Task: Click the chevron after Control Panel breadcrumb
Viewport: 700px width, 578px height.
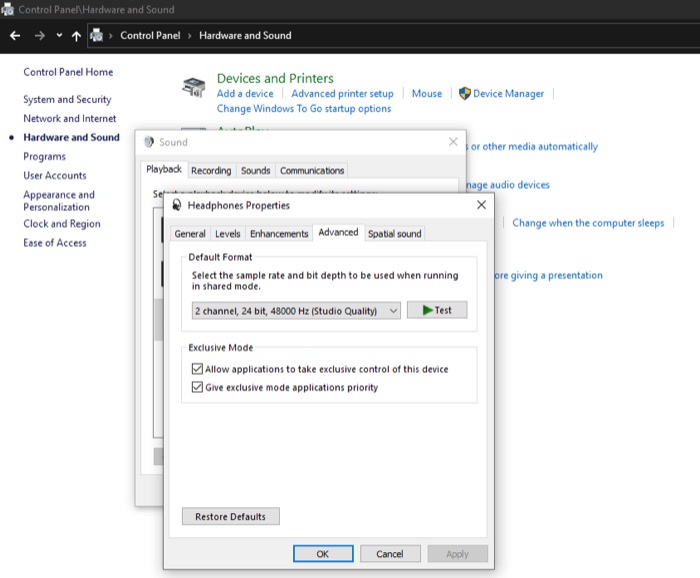Action: [190, 35]
